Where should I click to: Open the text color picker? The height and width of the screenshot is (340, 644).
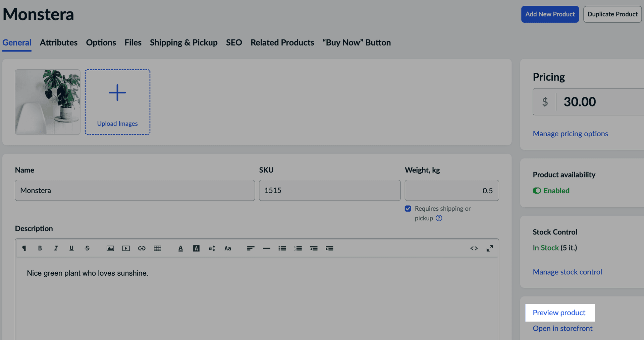180,248
